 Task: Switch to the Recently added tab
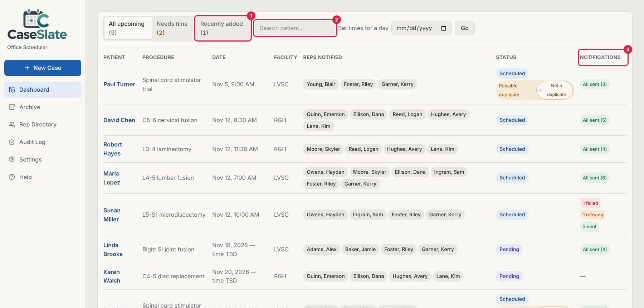[222, 28]
